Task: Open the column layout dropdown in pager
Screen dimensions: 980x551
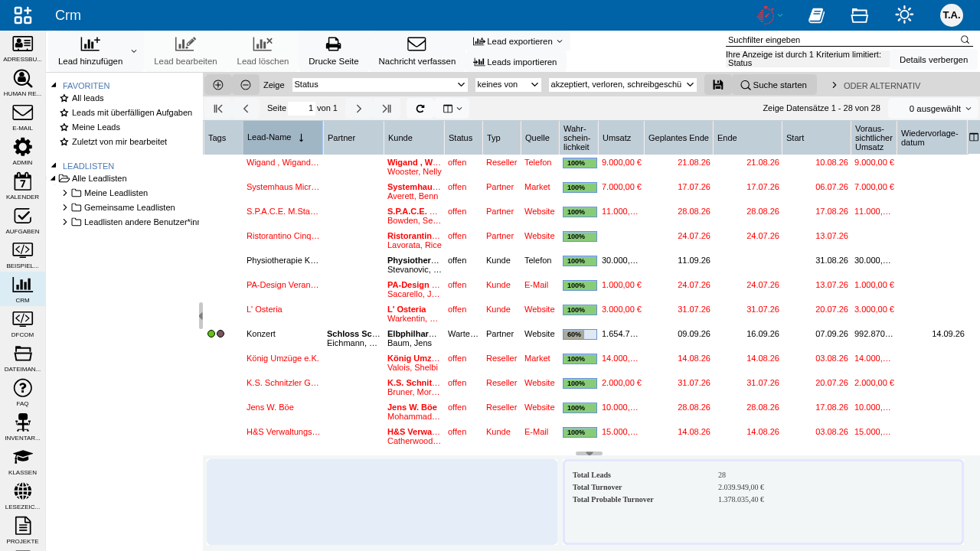Action: [452, 109]
